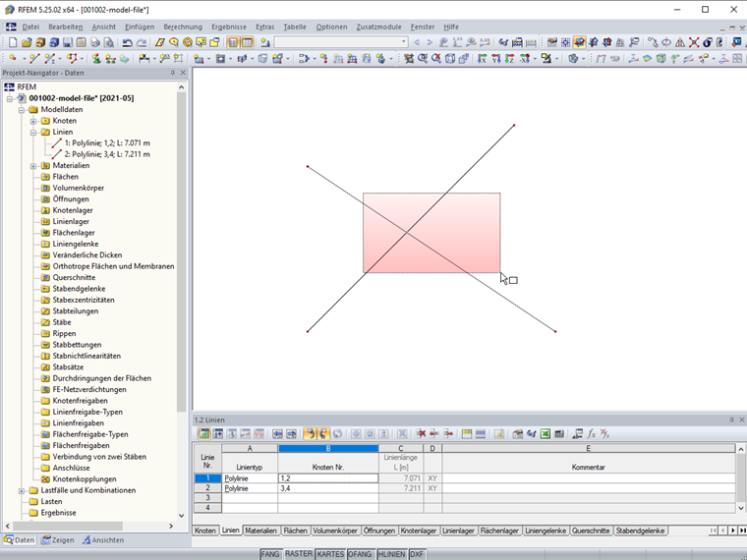Toggle KARTES in status bar
747x560 pixels.
click(x=330, y=554)
